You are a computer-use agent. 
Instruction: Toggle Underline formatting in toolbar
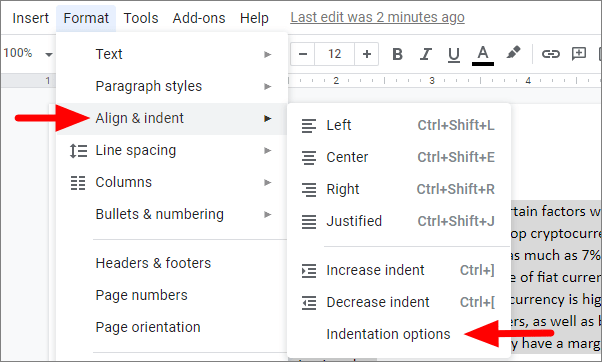454,54
